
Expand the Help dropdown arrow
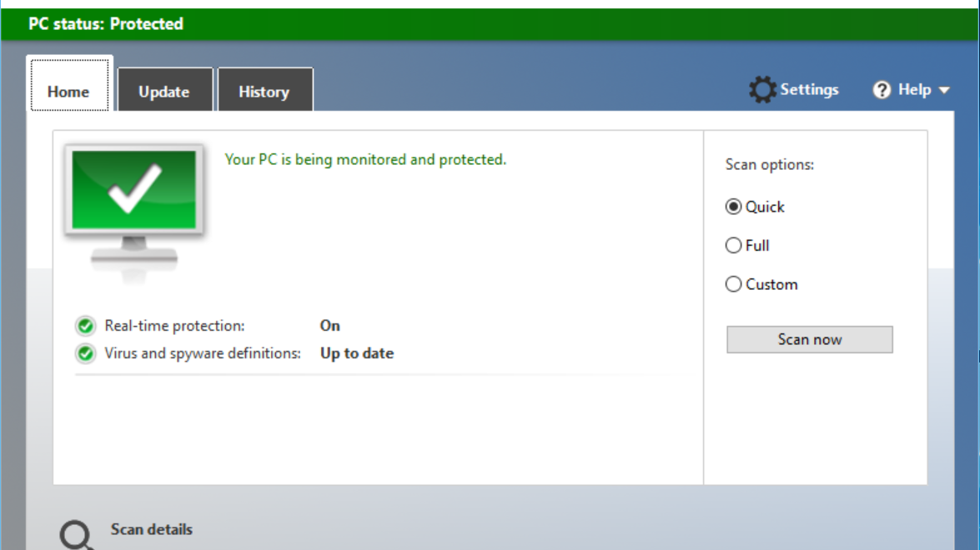[943, 90]
